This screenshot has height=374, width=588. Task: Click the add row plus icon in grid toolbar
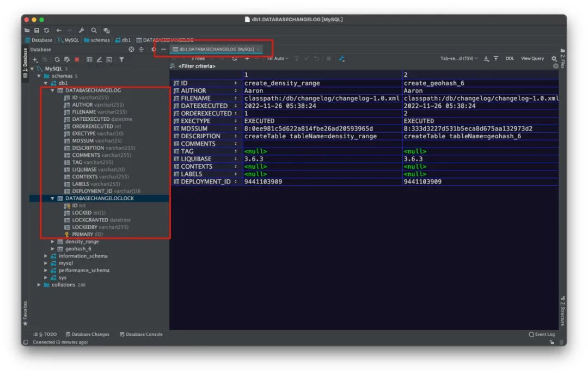click(247, 58)
